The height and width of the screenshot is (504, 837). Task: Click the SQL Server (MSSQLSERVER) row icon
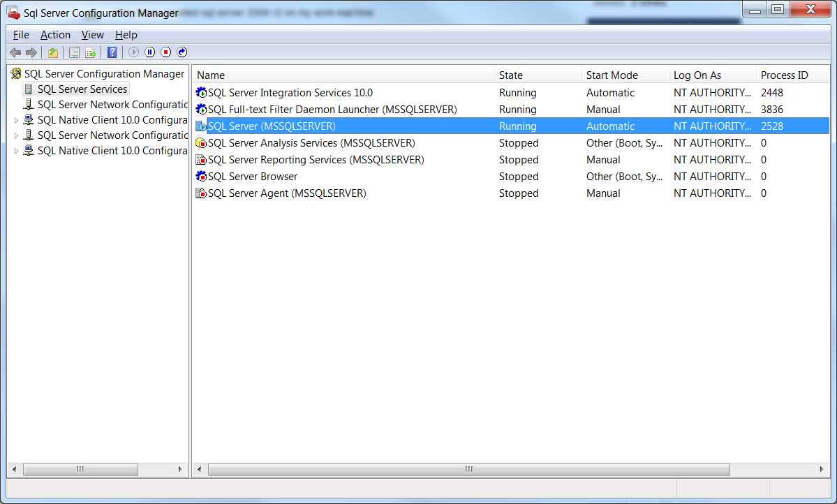[x=201, y=126]
